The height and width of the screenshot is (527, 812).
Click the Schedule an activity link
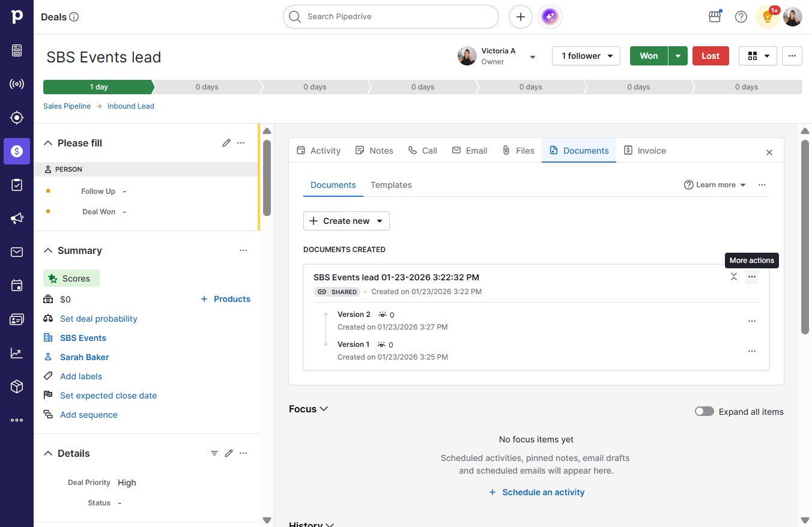pyautogui.click(x=537, y=492)
